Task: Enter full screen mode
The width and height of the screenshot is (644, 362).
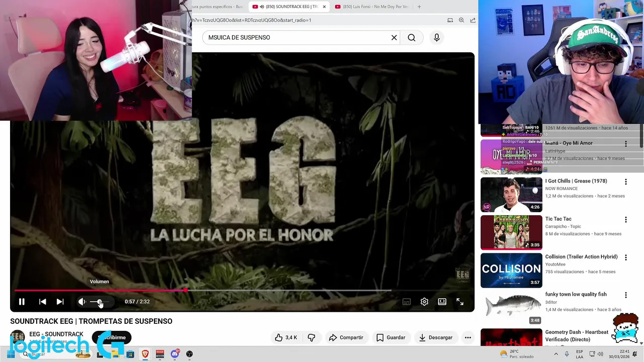Action: tap(460, 302)
